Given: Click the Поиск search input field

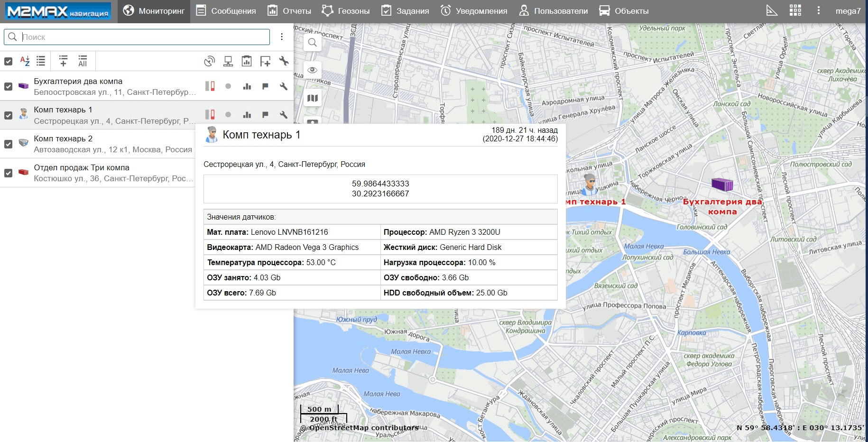Looking at the screenshot, I should click(142, 37).
